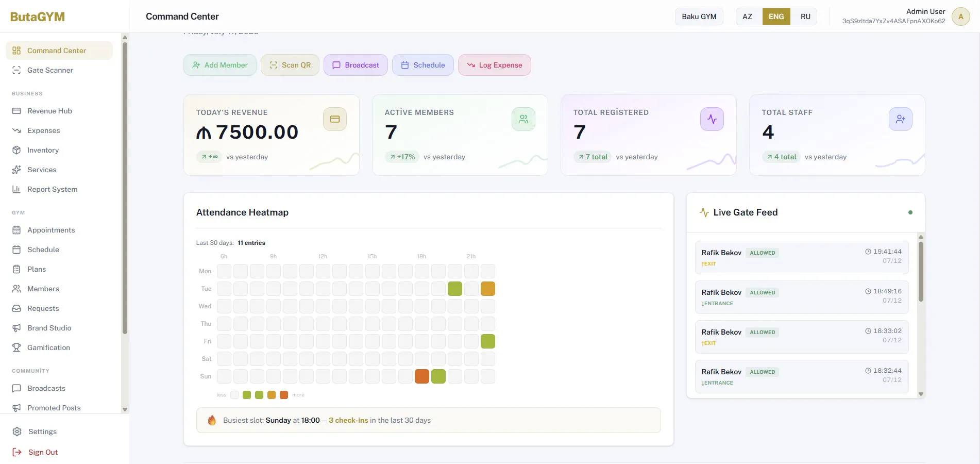Click the Live Gate Feed scrollbar down arrow
This screenshot has height=464, width=980.
tap(921, 394)
